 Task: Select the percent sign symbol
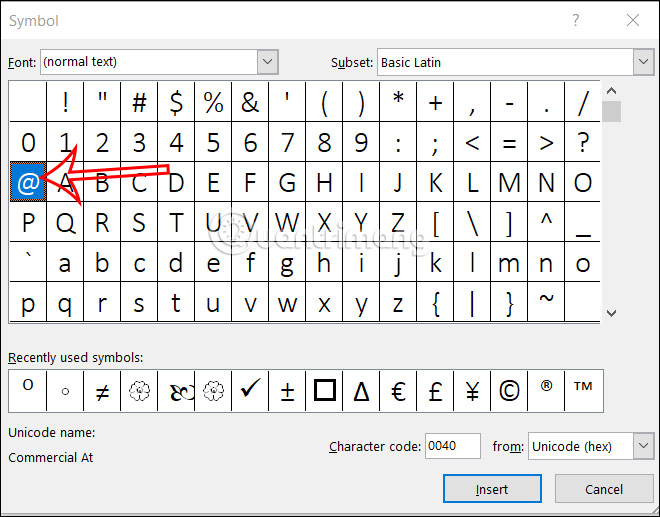pyautogui.click(x=213, y=102)
